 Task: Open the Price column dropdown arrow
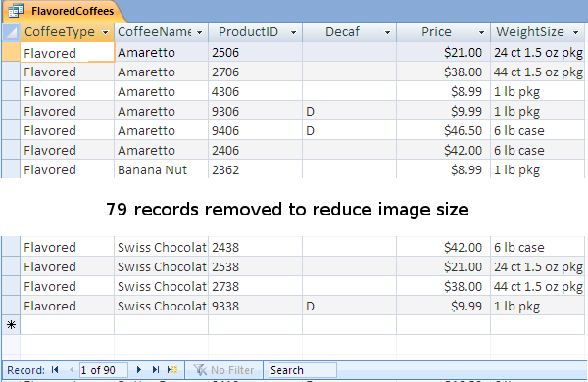[481, 32]
